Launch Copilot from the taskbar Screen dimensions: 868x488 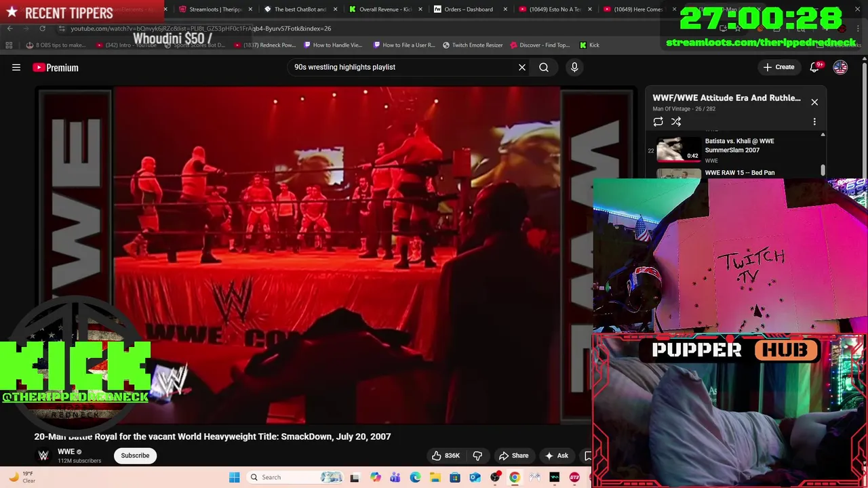pyautogui.click(x=375, y=477)
